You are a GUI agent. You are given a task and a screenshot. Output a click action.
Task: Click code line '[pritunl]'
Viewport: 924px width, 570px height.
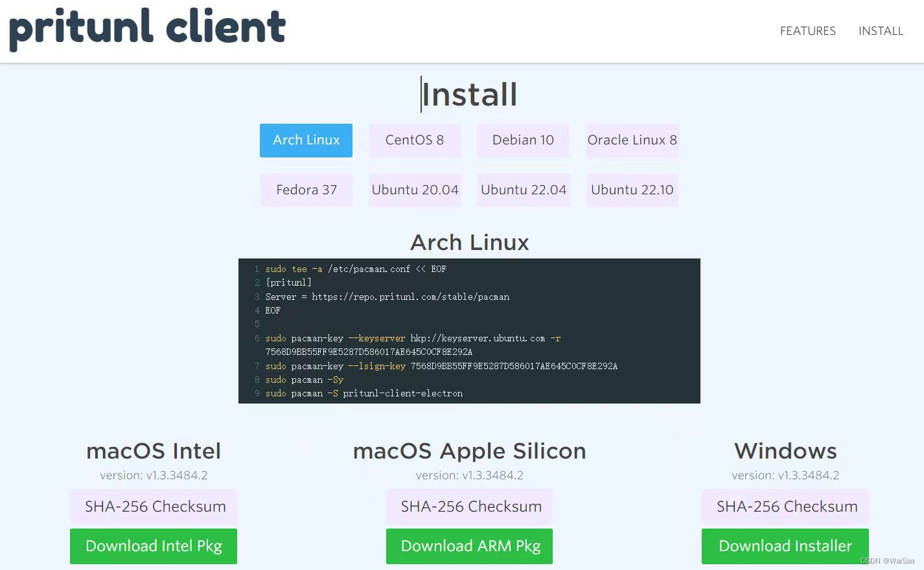288,282
